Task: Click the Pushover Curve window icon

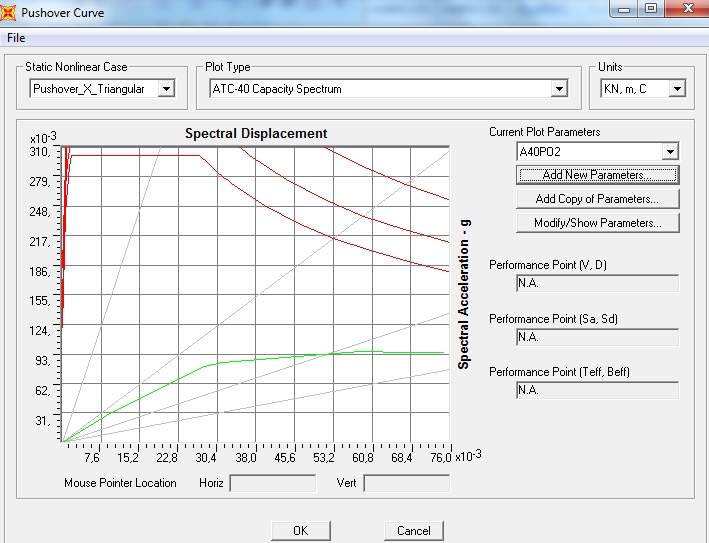Action: point(8,12)
